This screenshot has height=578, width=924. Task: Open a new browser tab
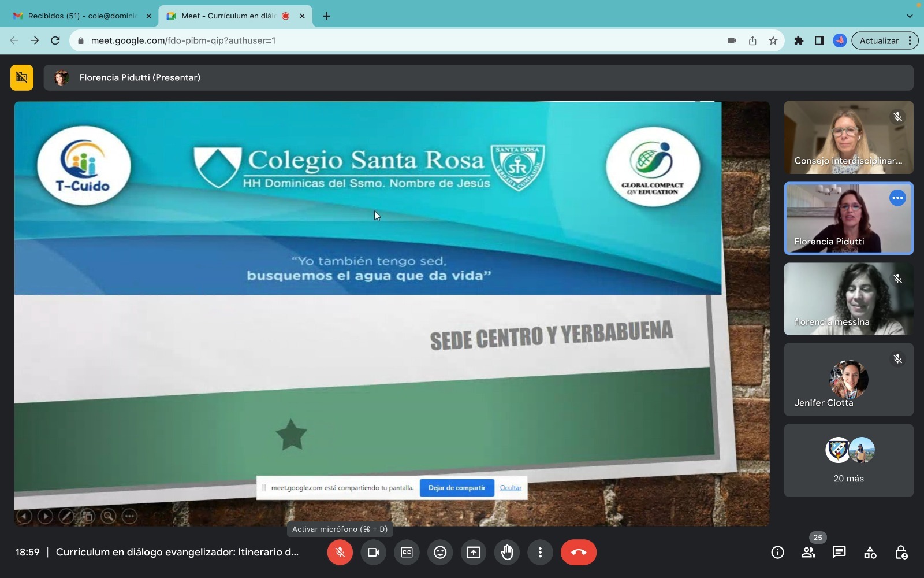(x=326, y=16)
